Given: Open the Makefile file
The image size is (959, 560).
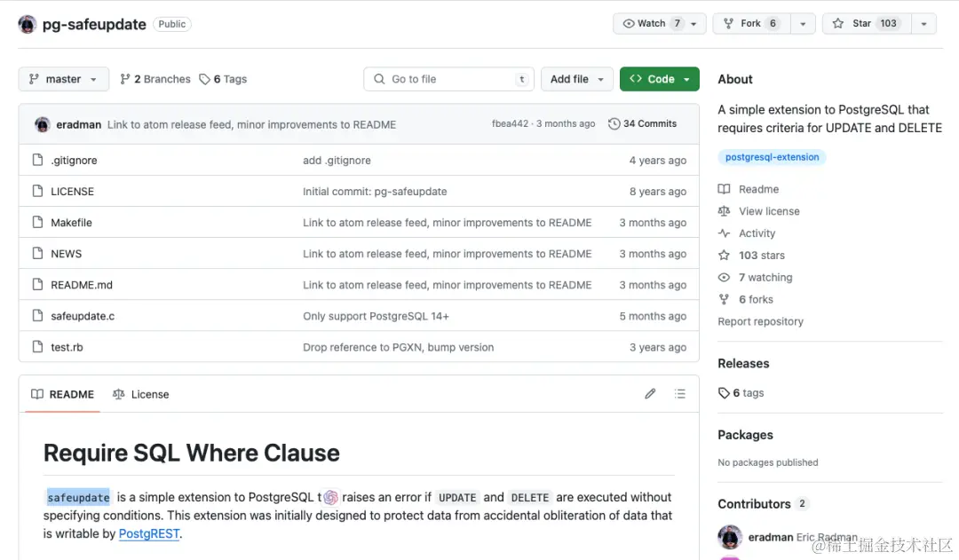Looking at the screenshot, I should (71, 223).
